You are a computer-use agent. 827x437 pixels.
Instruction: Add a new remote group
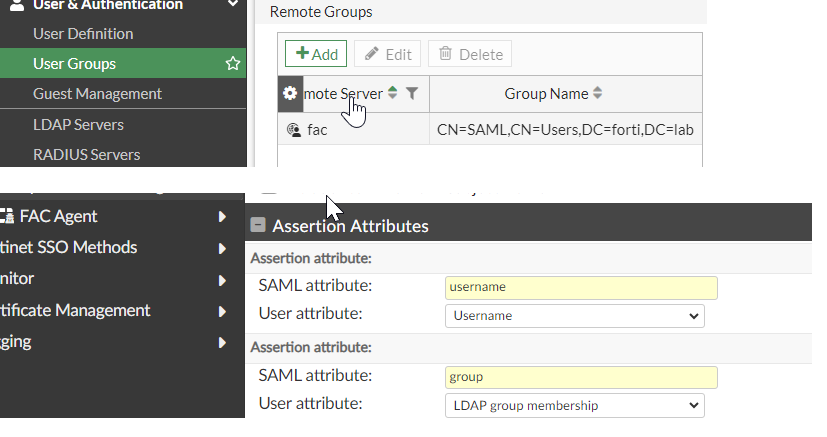pos(316,54)
